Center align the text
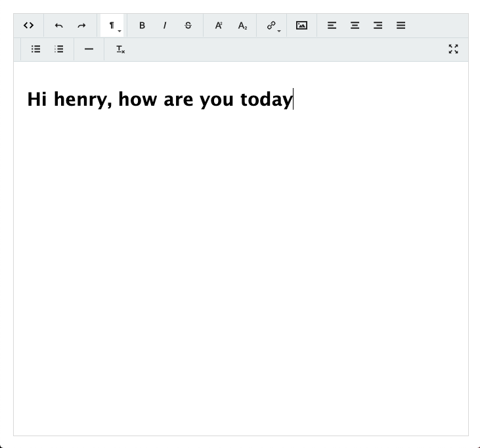The width and height of the screenshot is (480, 448). pos(355,26)
